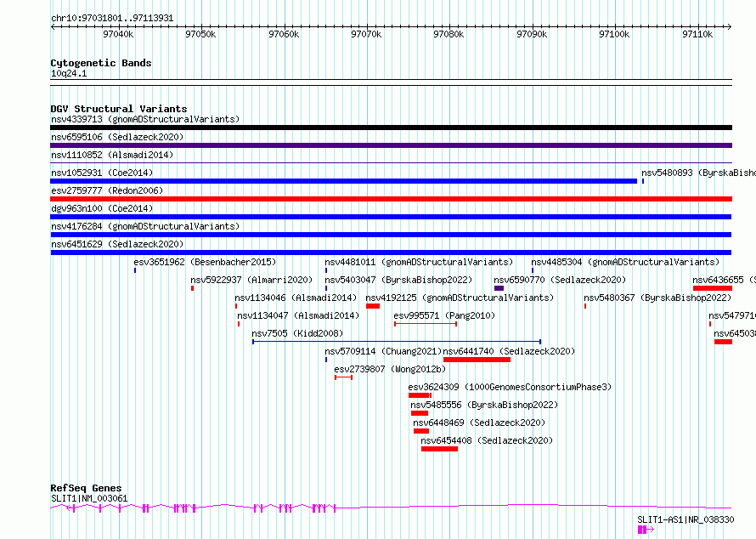The height and width of the screenshot is (539, 756).
Task: Click the 97040k ruler tick label
Action: 118,34
